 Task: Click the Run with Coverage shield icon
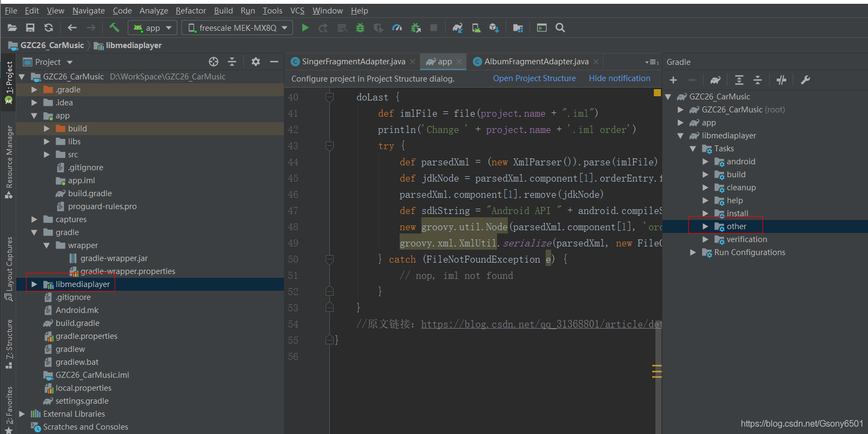[379, 28]
